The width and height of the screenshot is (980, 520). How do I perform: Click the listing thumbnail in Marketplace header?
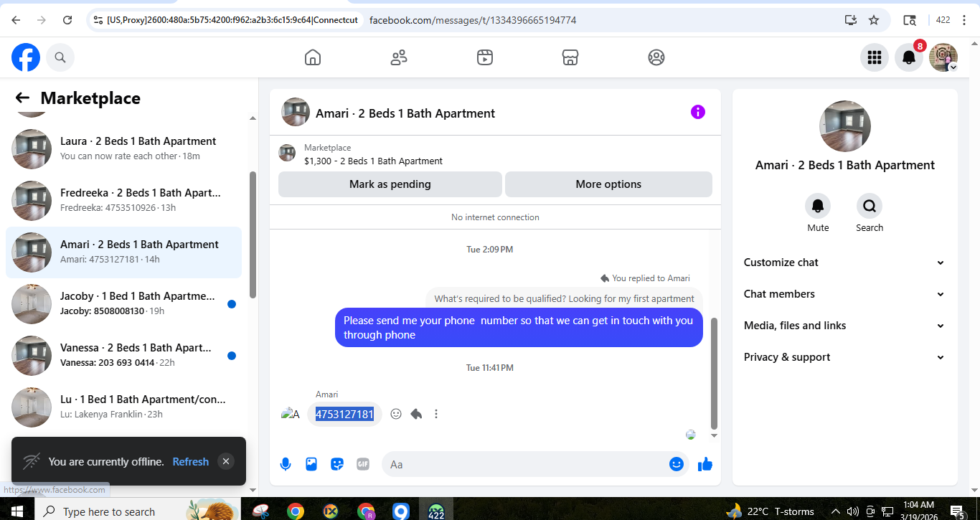(287, 153)
